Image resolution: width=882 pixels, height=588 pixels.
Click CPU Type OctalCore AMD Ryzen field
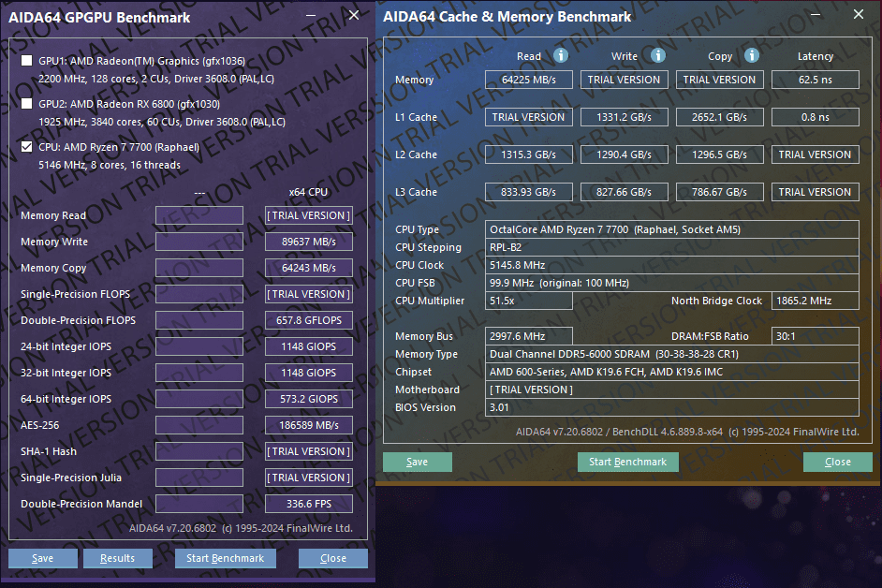click(672, 229)
